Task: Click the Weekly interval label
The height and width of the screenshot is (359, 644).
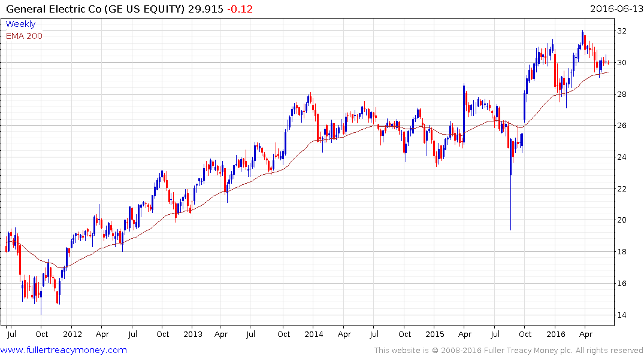Action: tap(20, 24)
